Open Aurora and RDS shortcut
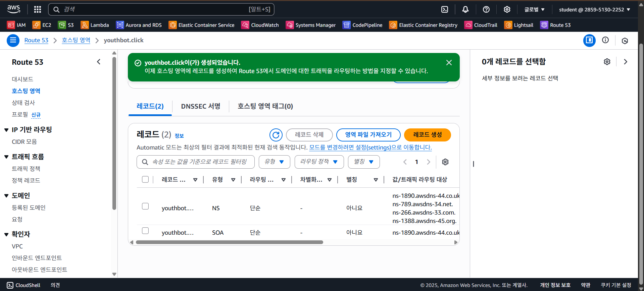Screen dimensions: 644x291 coord(139,25)
